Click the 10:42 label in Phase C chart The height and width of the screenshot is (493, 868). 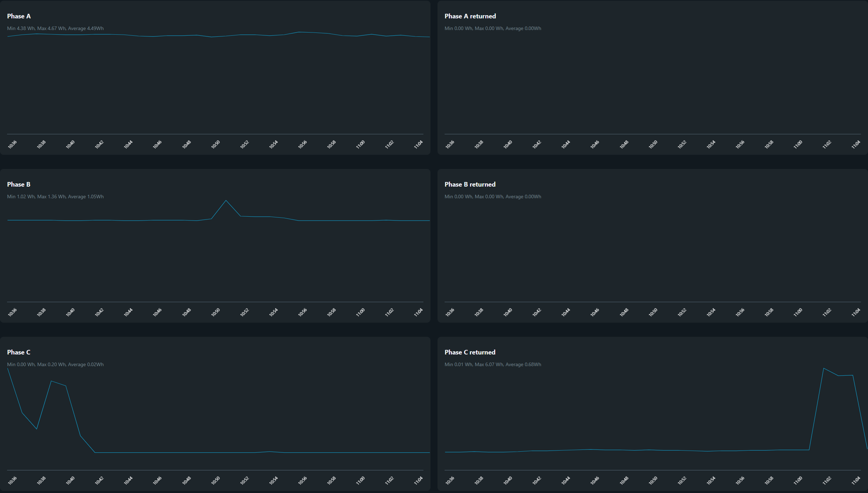99,480
